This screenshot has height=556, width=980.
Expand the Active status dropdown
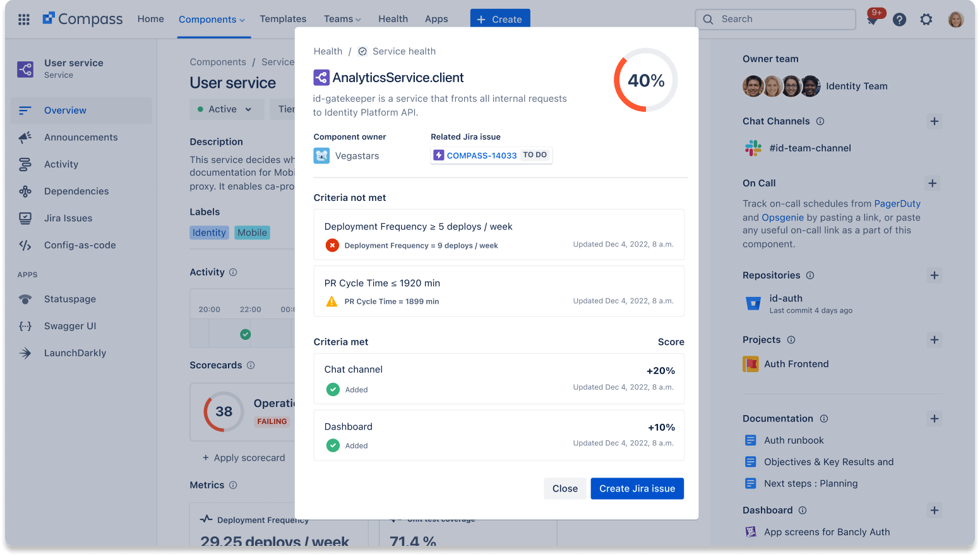coord(224,109)
